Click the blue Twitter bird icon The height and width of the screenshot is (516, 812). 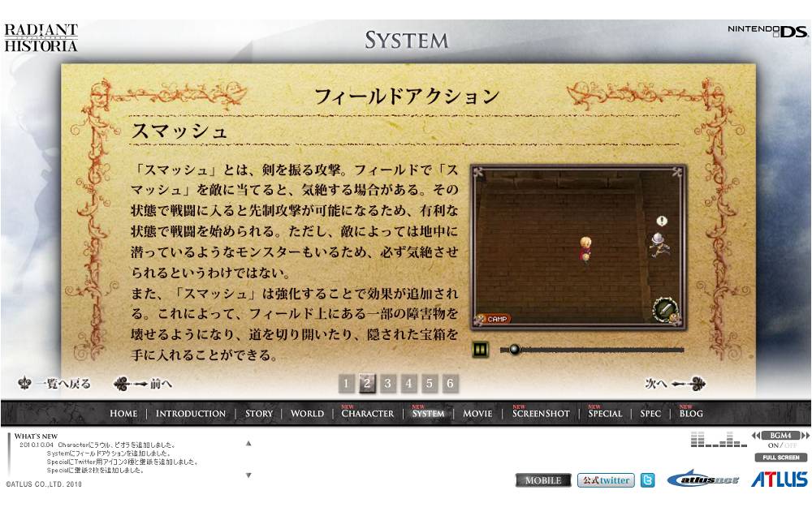pyautogui.click(x=648, y=480)
